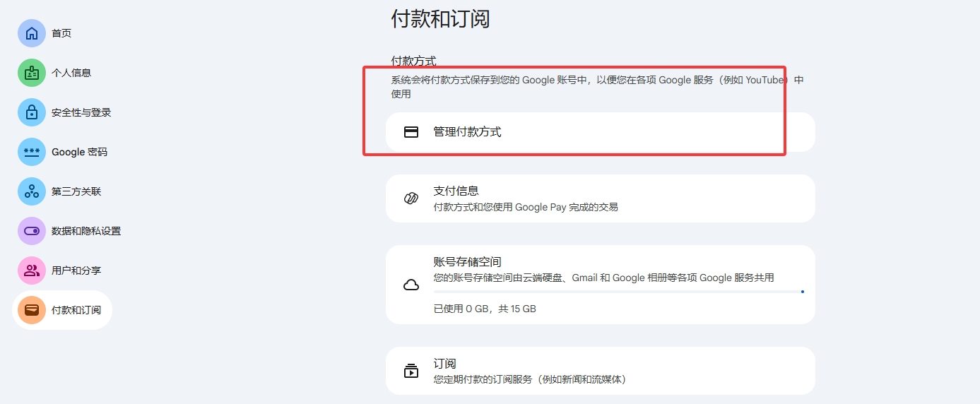980x404 pixels.
Task: Click the 数据和隐私设置 toggle icon
Action: point(32,231)
